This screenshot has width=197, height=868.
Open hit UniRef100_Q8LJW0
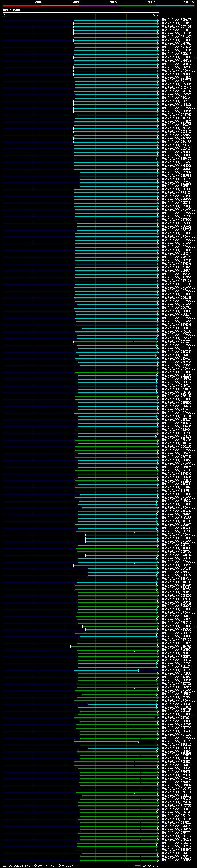(177, 33)
